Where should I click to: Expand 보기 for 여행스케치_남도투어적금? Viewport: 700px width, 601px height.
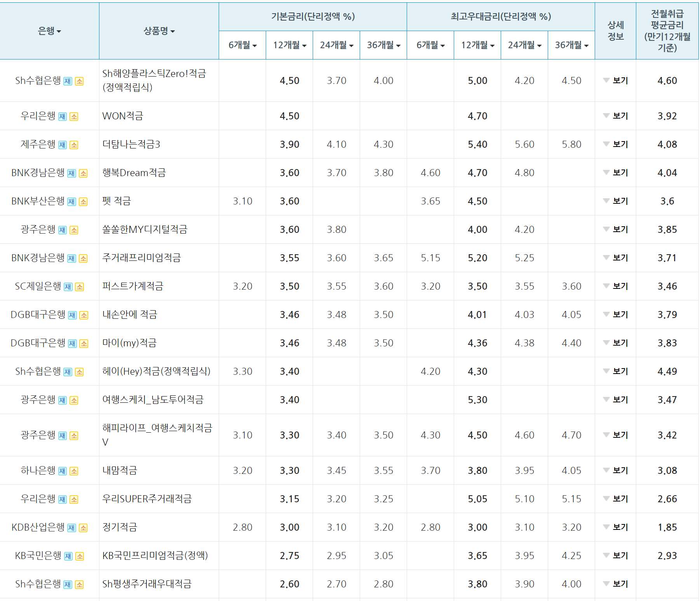tap(616, 400)
